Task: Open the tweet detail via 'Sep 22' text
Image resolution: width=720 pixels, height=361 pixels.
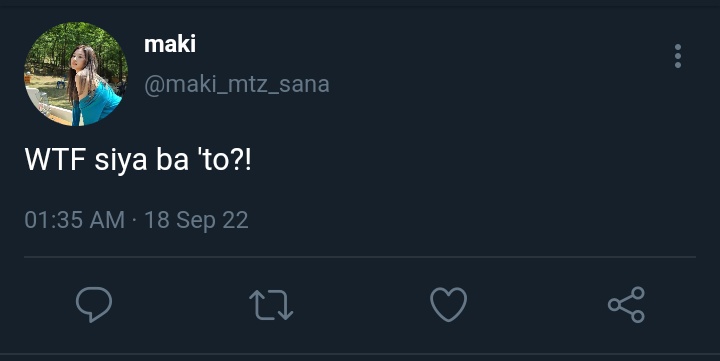Action: 212,220
